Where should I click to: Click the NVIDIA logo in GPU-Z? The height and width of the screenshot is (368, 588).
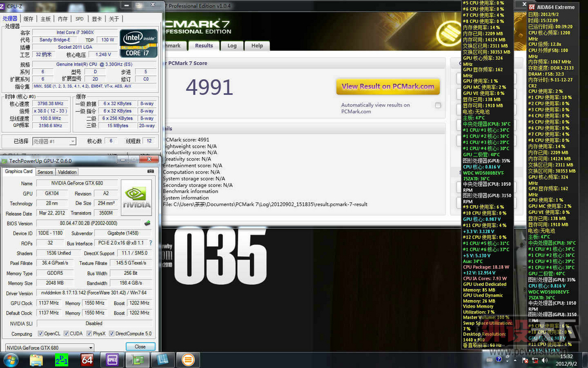click(137, 197)
